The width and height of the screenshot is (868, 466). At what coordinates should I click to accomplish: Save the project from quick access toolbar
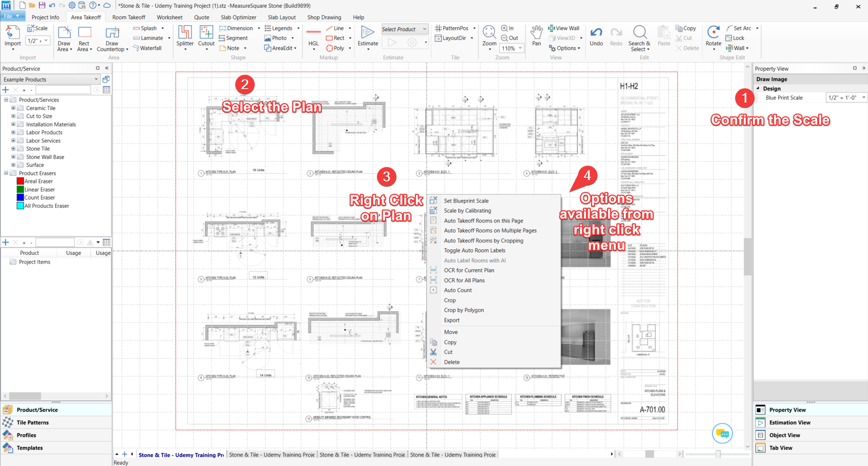42,5
